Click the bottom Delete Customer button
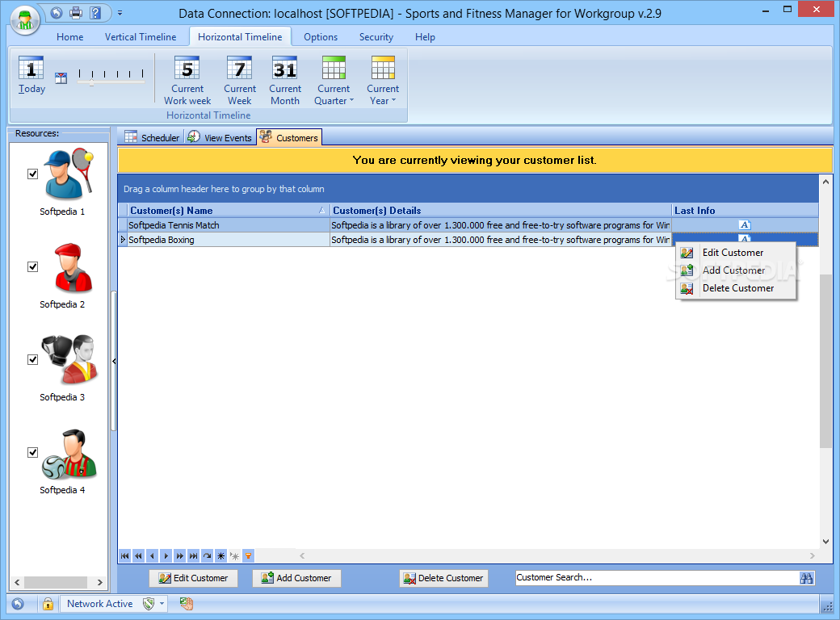840x620 pixels. pyautogui.click(x=443, y=578)
